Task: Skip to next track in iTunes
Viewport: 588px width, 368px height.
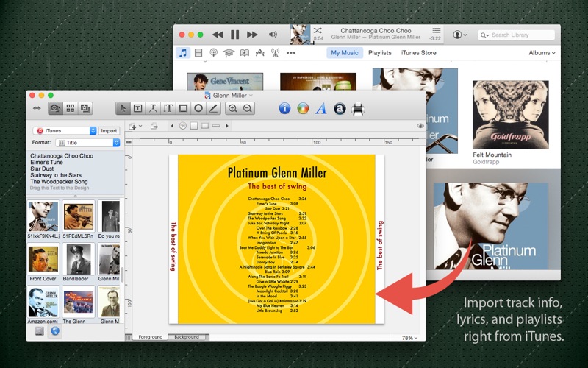Action: (252, 35)
